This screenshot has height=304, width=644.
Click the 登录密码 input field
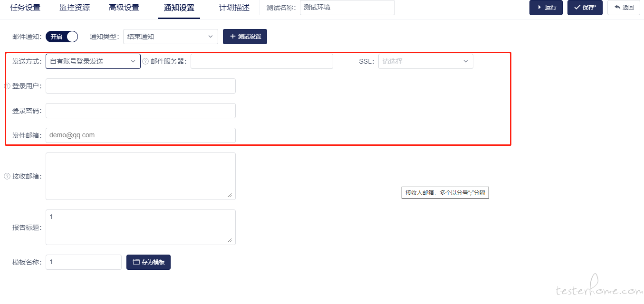click(x=141, y=111)
